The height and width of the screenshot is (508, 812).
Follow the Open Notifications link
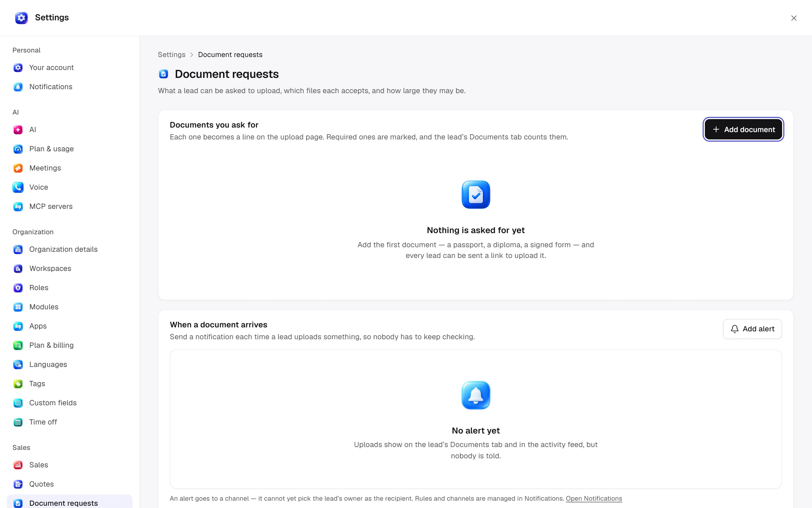594,498
